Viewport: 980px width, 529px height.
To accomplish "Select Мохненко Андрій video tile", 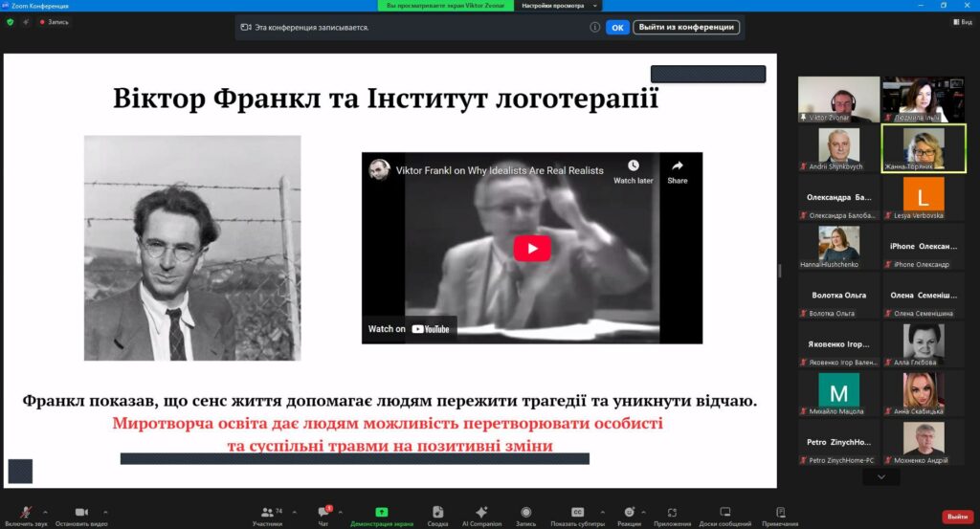I will coord(924,443).
